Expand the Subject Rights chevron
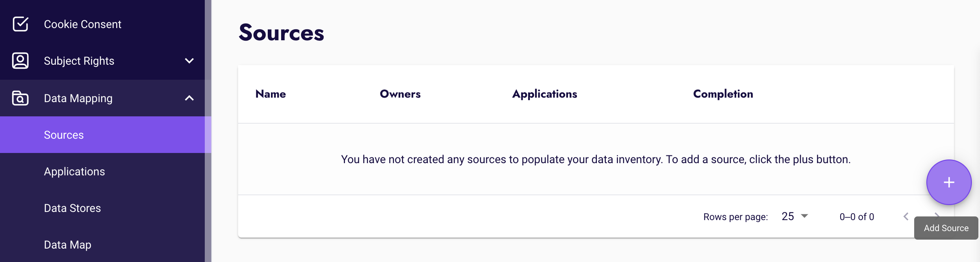Image resolution: width=980 pixels, height=262 pixels. pyautogui.click(x=189, y=61)
